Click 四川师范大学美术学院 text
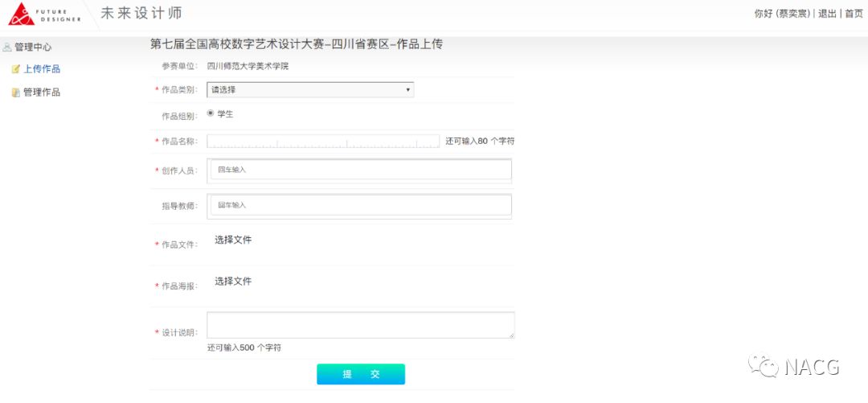The height and width of the screenshot is (403, 868). (x=248, y=67)
